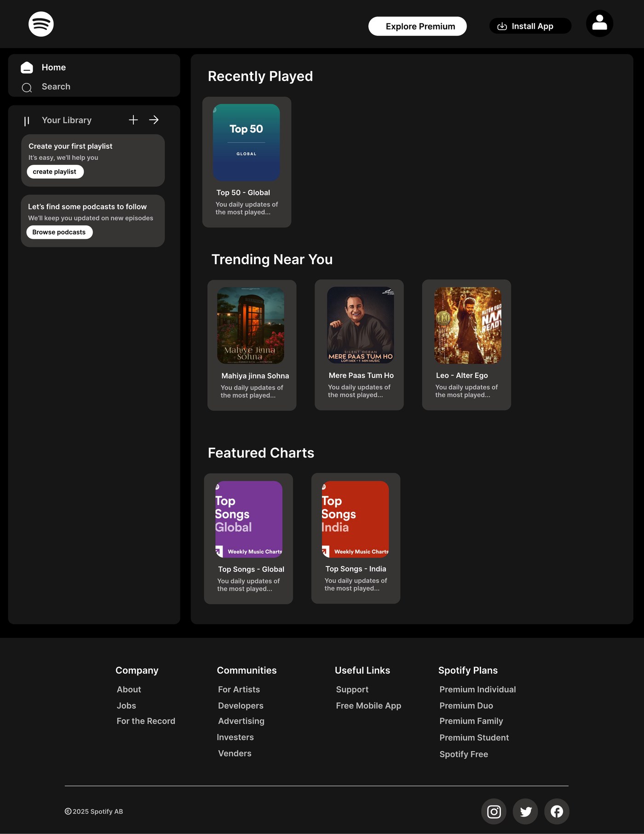Open Mere Paas Tum Ho cover

360,325
